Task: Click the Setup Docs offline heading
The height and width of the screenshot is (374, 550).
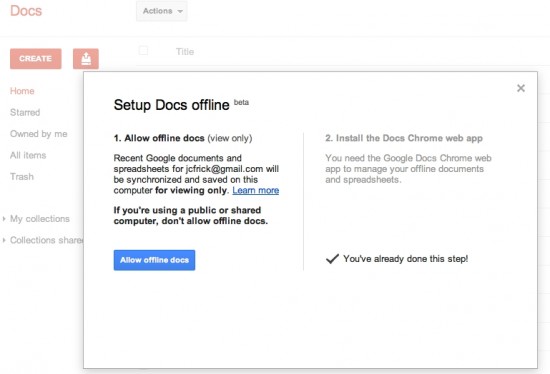Action: [172, 105]
